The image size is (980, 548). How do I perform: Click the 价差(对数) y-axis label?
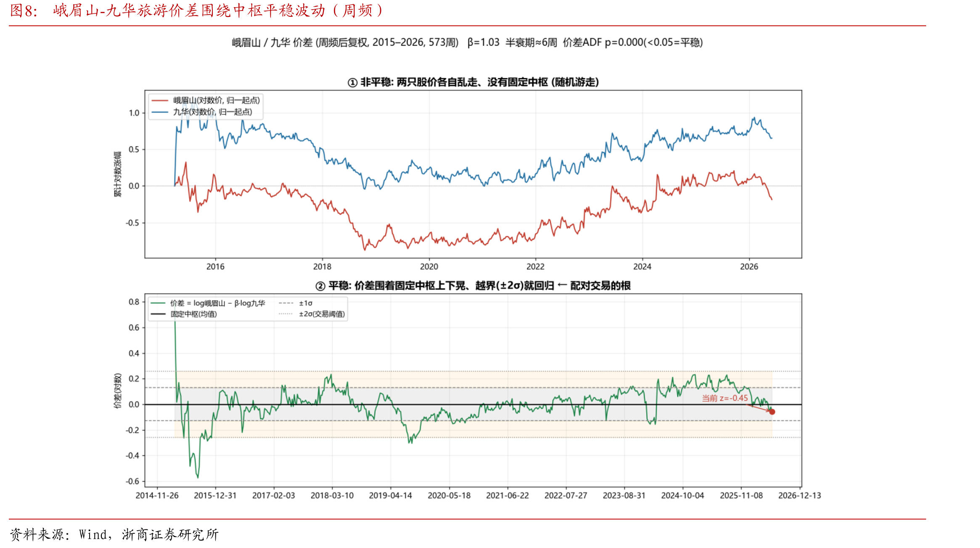(x=117, y=391)
